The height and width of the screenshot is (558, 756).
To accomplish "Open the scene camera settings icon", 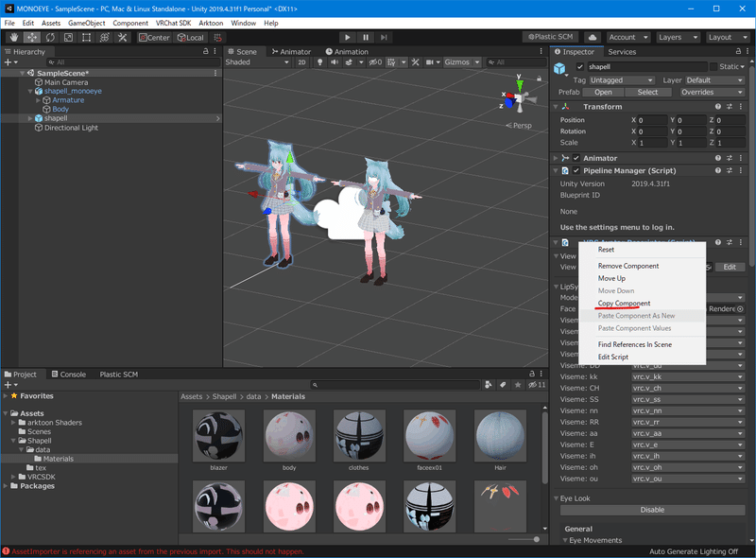I will point(429,62).
